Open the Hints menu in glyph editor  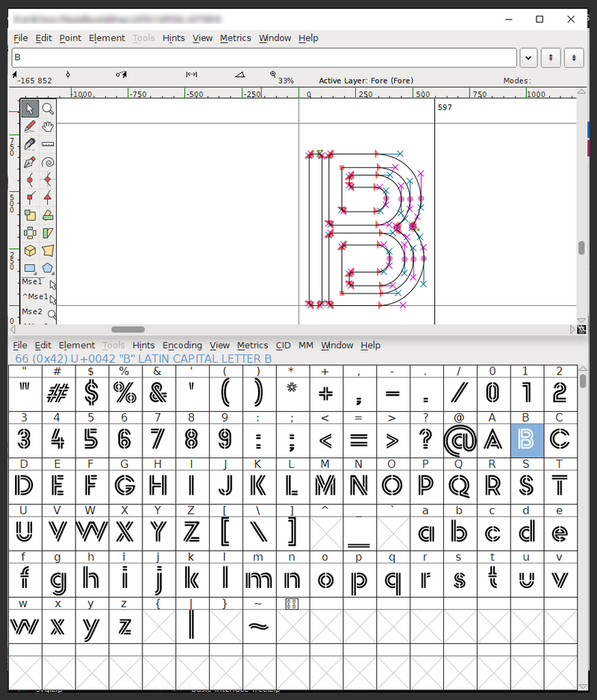[173, 38]
